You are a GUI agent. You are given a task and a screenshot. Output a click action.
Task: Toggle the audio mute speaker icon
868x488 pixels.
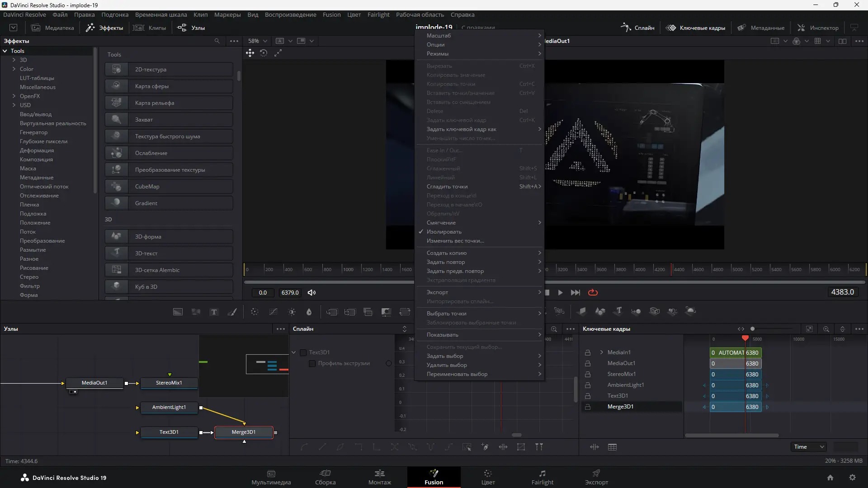(x=311, y=293)
